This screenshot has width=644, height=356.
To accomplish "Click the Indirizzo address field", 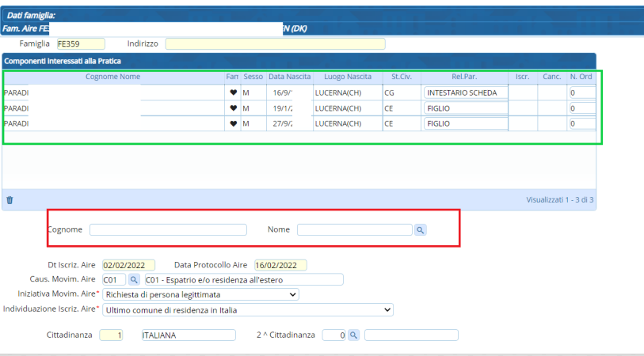I will [x=275, y=44].
